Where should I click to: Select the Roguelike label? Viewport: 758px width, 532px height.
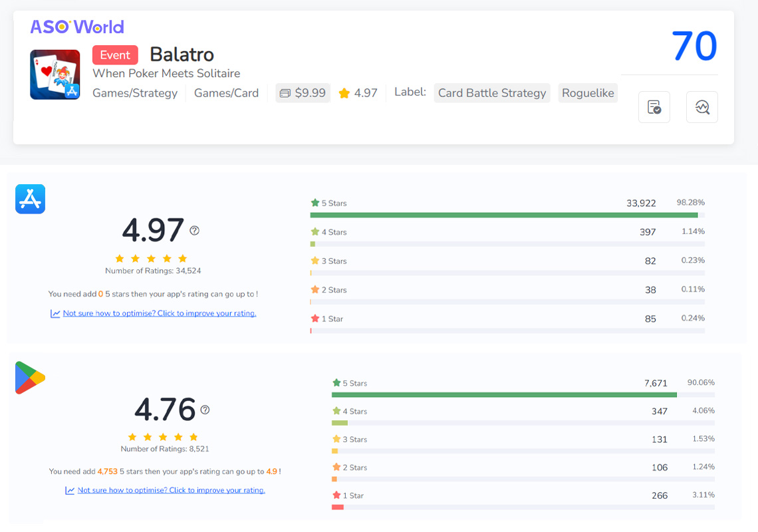(588, 93)
